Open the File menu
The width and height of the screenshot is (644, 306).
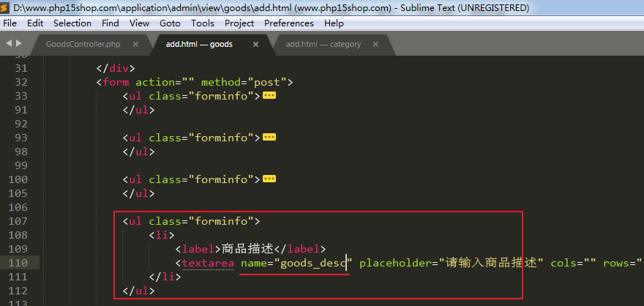click(x=10, y=23)
